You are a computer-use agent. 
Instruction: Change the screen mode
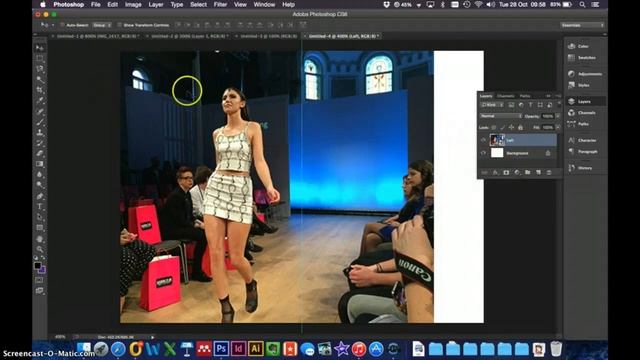pyautogui.click(x=39, y=291)
